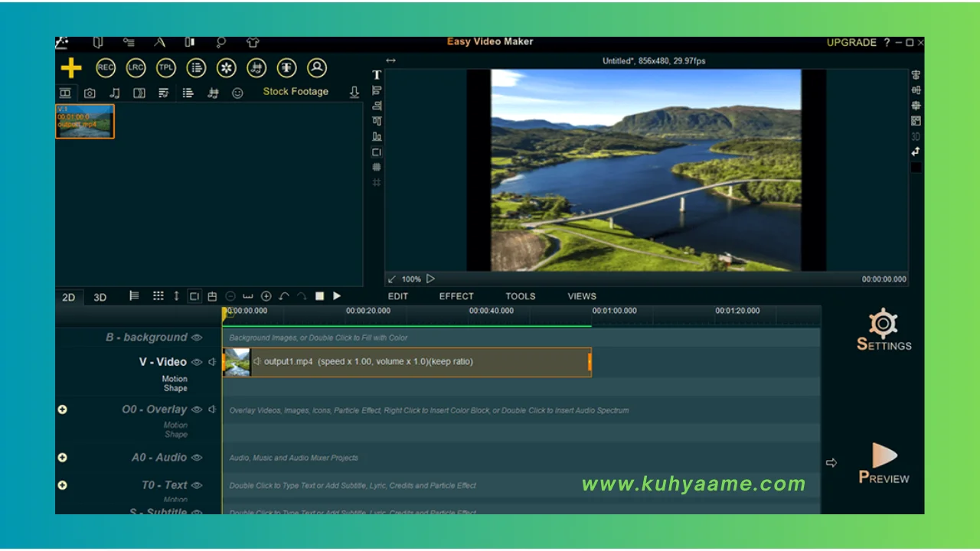Screen dimensions: 980x551
Task: Click the align horizontal center icon right of the preview
Action: (x=916, y=75)
